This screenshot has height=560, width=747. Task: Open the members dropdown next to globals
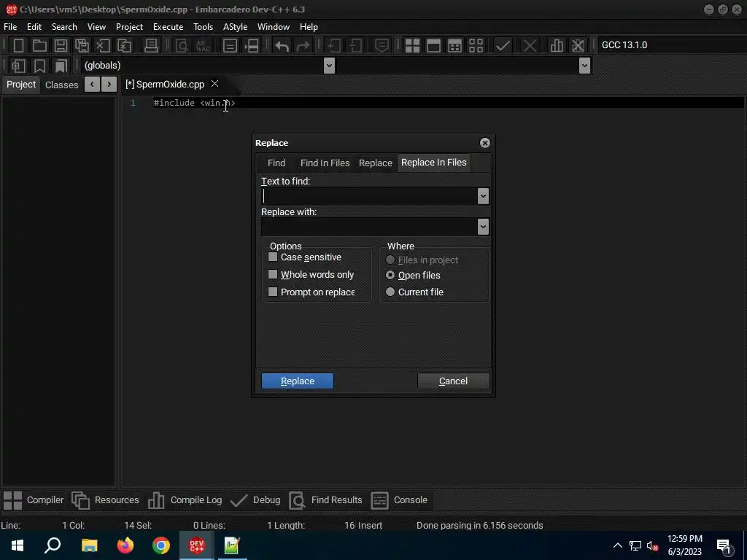tap(584, 65)
